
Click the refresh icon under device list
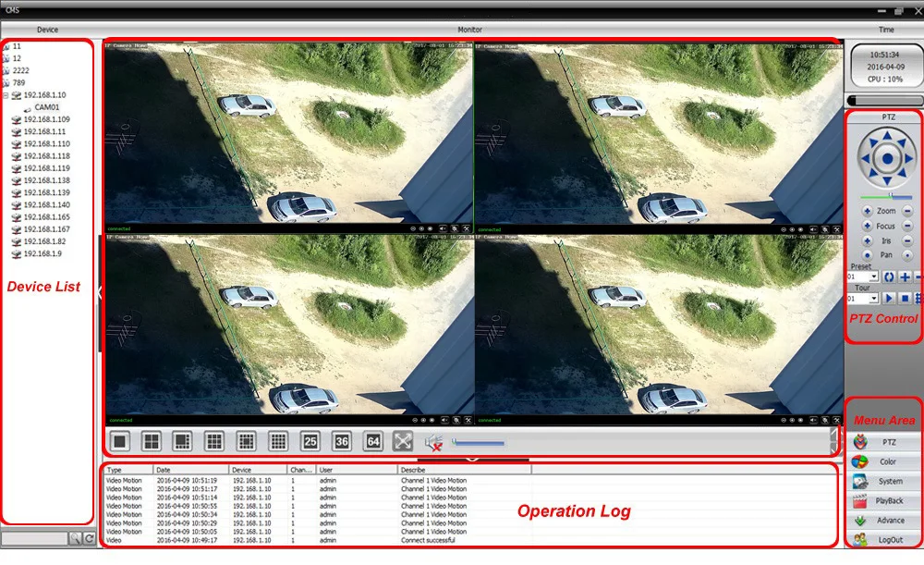tap(89, 538)
